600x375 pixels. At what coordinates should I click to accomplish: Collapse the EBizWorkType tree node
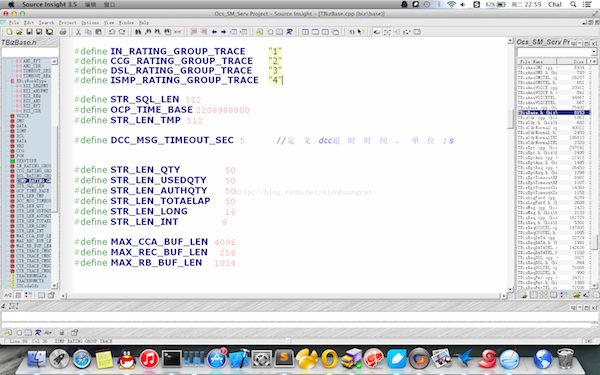pyautogui.click(x=12, y=81)
